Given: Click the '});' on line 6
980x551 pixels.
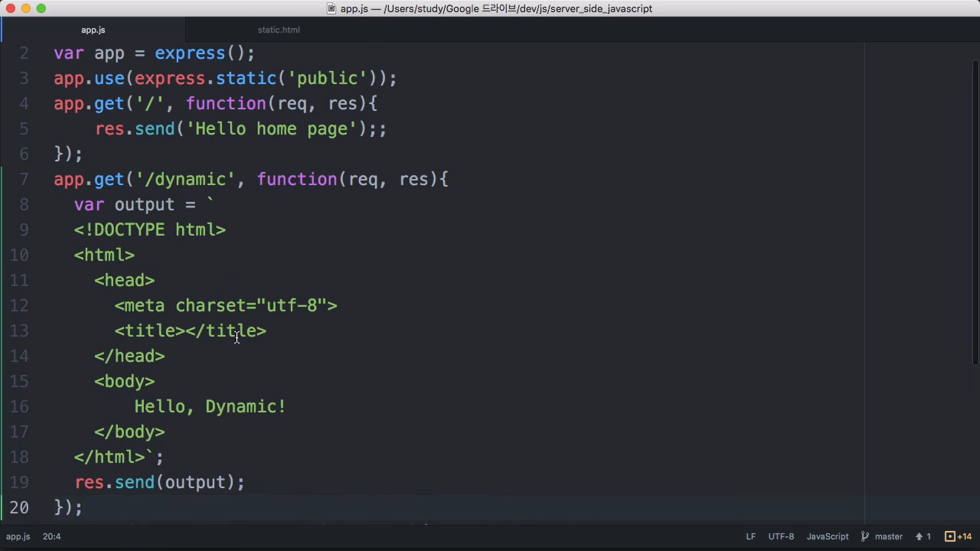Looking at the screenshot, I should coord(68,154).
